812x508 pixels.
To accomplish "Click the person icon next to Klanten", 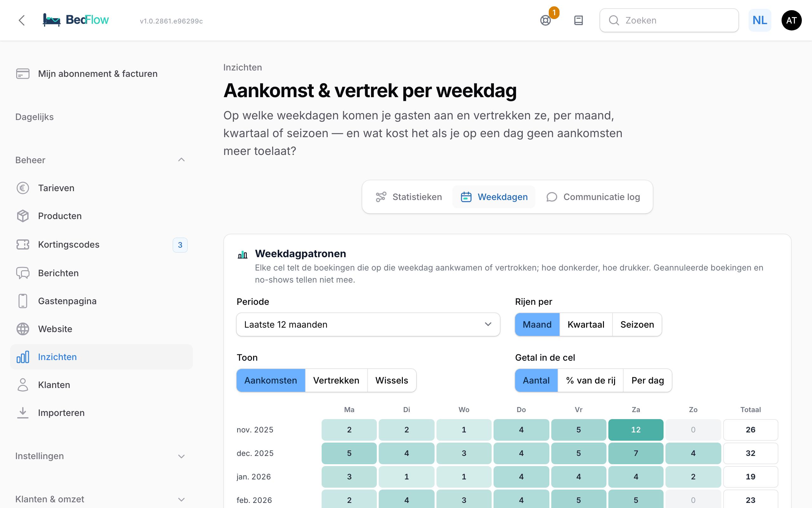I will point(23,385).
